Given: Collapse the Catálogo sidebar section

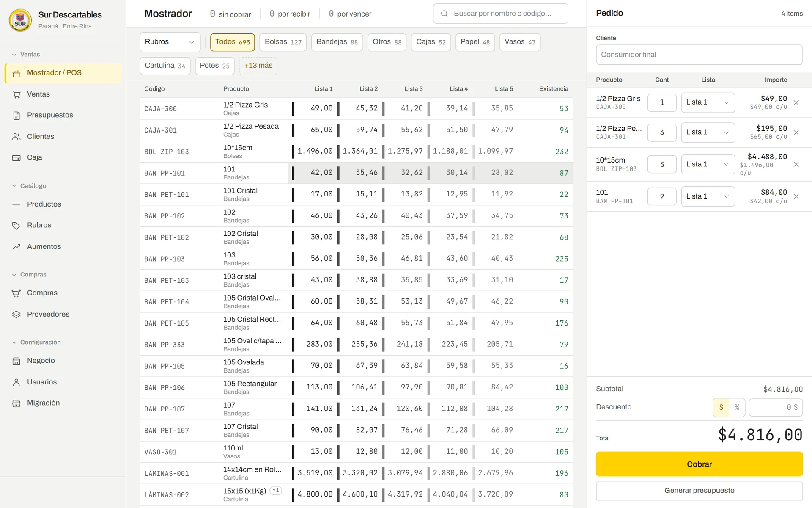Looking at the screenshot, I should (29, 186).
